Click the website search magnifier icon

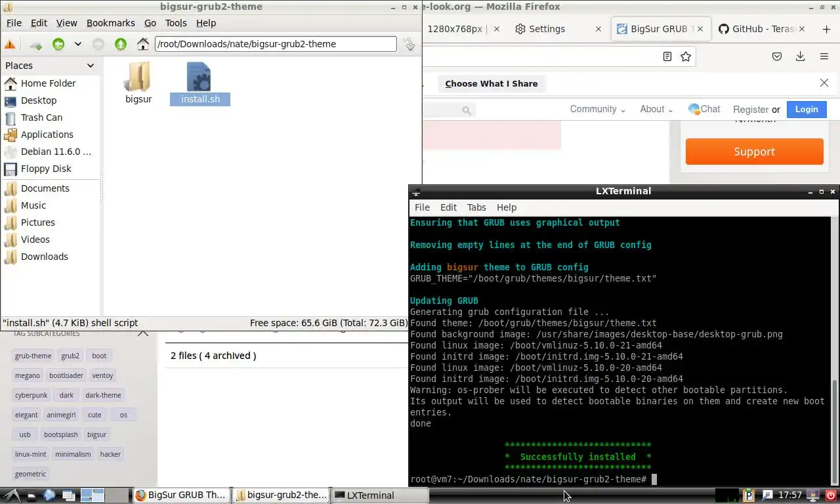tap(467, 111)
